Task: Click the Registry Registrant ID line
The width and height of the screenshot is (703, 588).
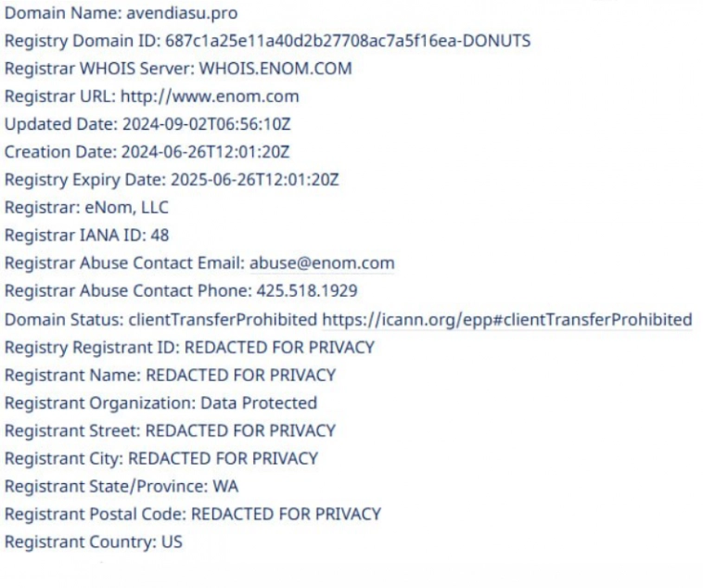Action: click(189, 348)
